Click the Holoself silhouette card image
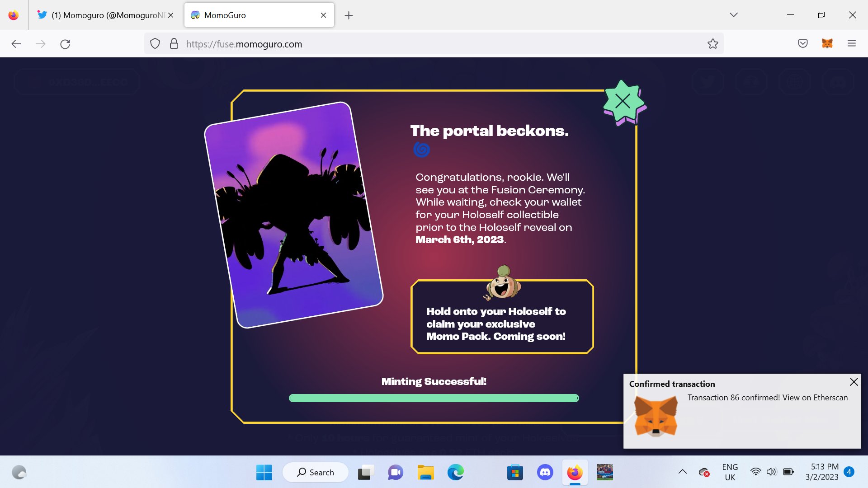Screen dimensions: 868x488 click(294, 215)
